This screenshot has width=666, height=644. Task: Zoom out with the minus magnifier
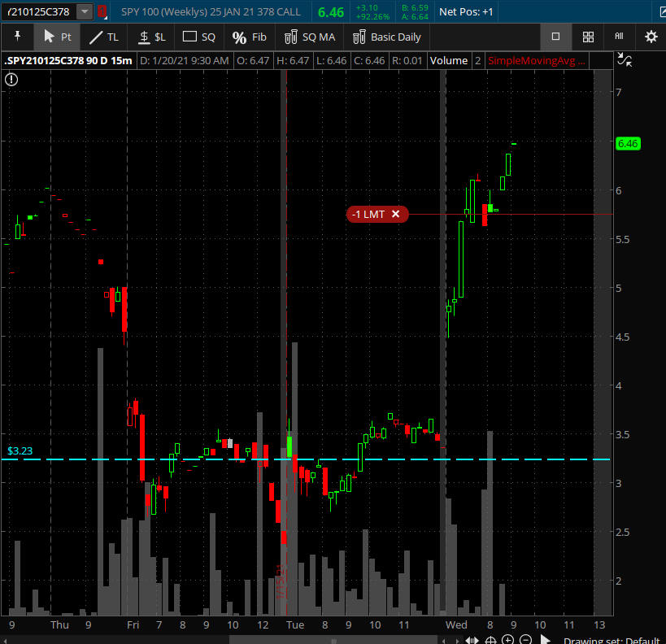pos(525,639)
